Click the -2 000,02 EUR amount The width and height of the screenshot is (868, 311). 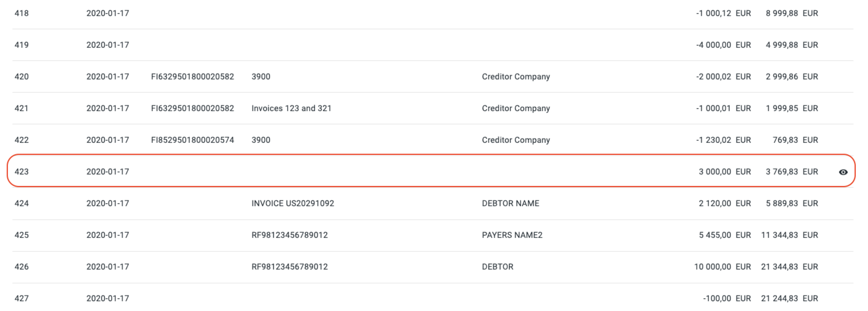tap(723, 77)
